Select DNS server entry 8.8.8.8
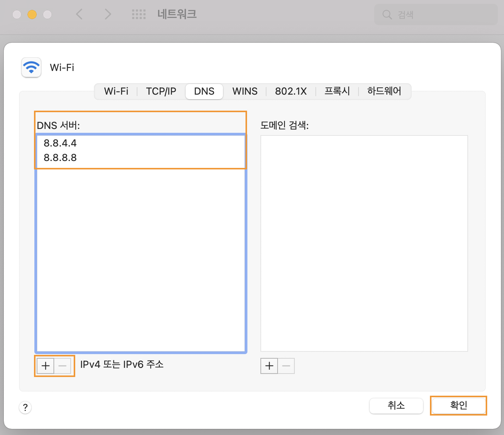Viewport: 504px width, 435px height. (60, 158)
